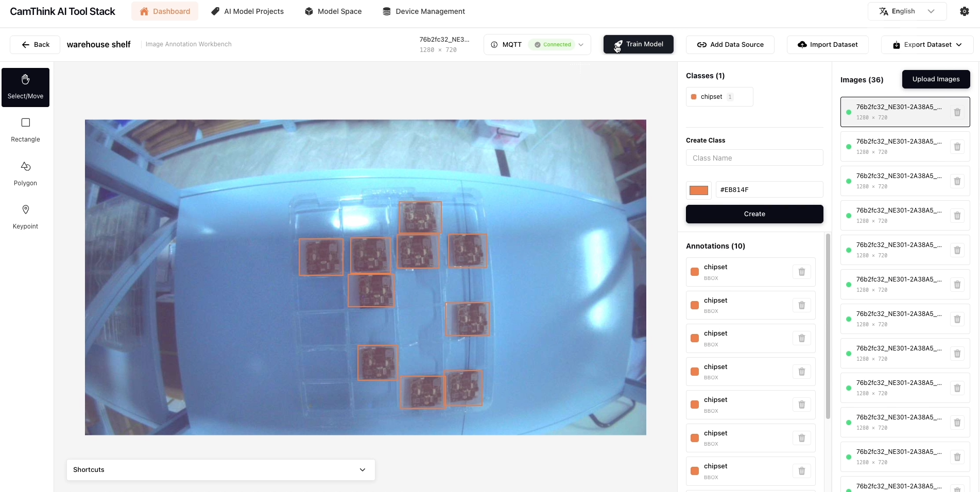This screenshot has height=492, width=980.
Task: Open the English language dropdown
Action: (906, 11)
